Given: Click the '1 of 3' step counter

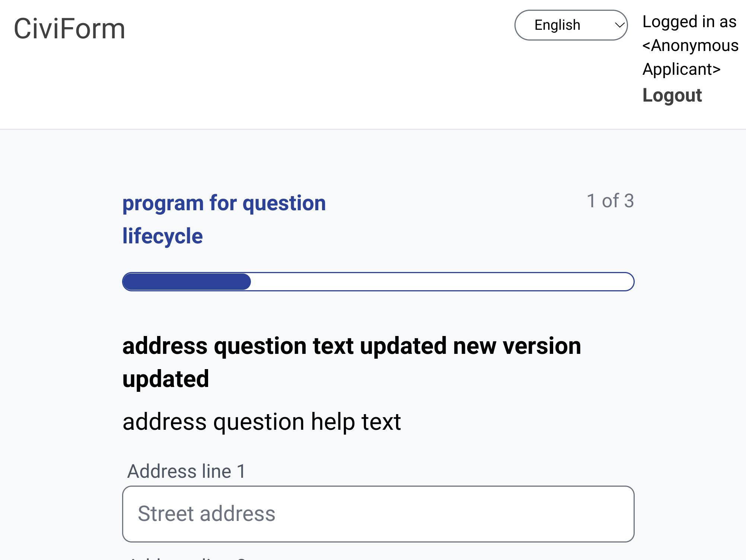Looking at the screenshot, I should (x=610, y=201).
